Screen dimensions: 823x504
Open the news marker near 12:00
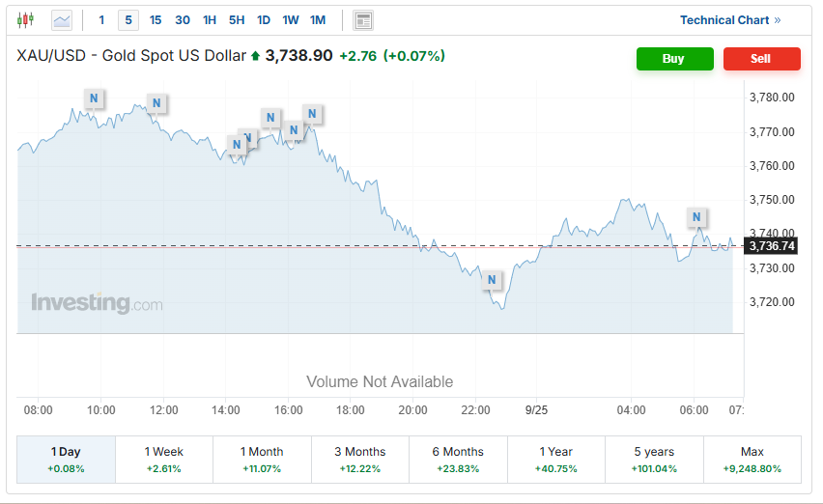pos(157,103)
